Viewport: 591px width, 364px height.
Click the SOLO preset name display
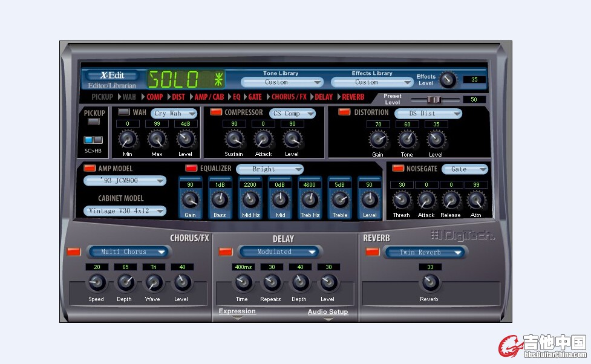coord(186,79)
